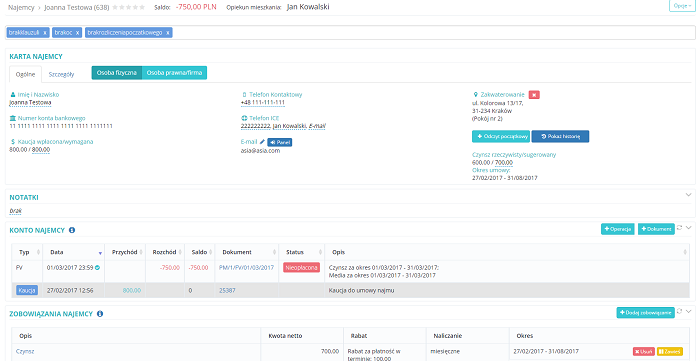The image size is (700, 361).
Task: Edit the notes value brak
Action: click(16, 211)
